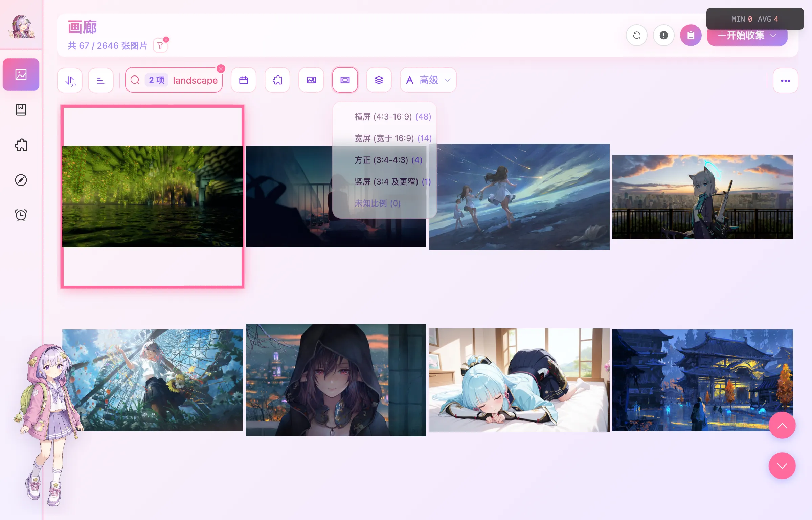Select 未知比例 (0) ratio option

click(x=385, y=203)
